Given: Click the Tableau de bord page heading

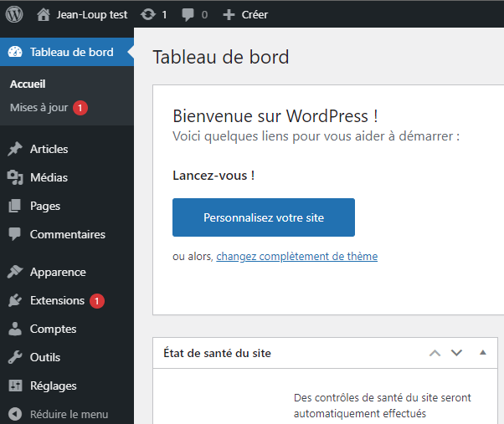Looking at the screenshot, I should [221, 57].
